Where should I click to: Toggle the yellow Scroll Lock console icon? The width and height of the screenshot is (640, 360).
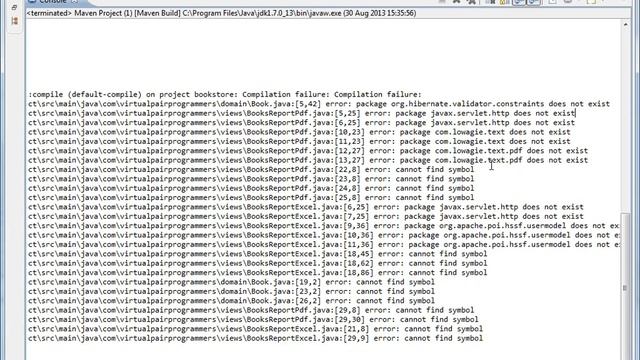pos(504,2)
